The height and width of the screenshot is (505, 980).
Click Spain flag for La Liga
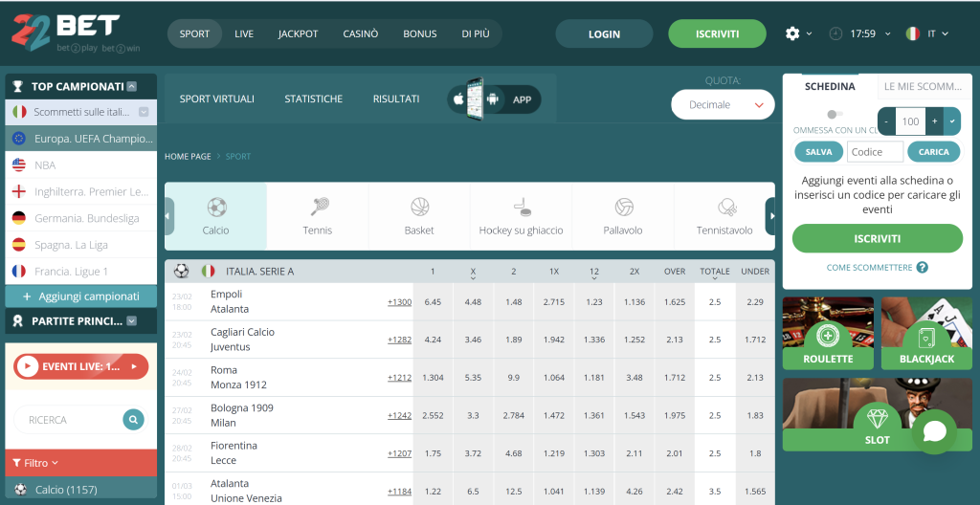click(19, 245)
